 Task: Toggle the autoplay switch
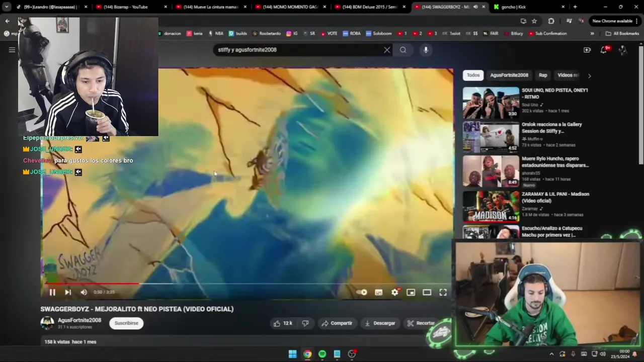click(x=362, y=292)
